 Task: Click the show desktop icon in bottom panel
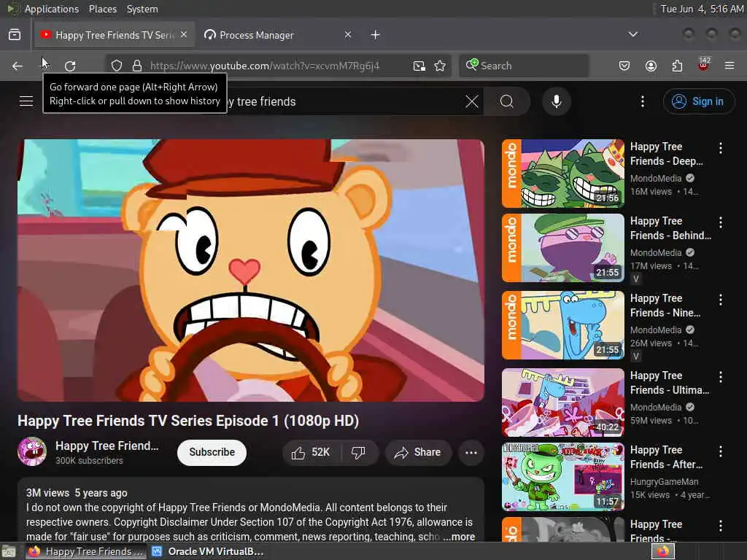9,552
